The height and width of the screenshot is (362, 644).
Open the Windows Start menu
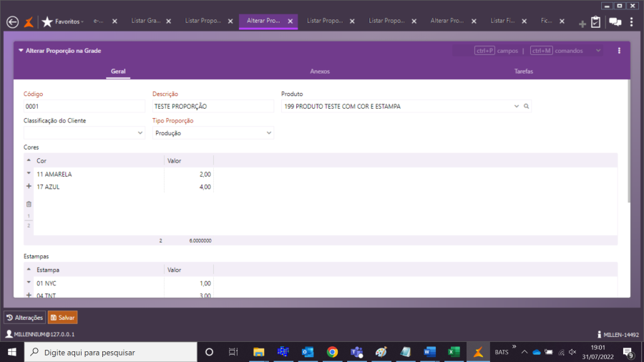point(12,352)
